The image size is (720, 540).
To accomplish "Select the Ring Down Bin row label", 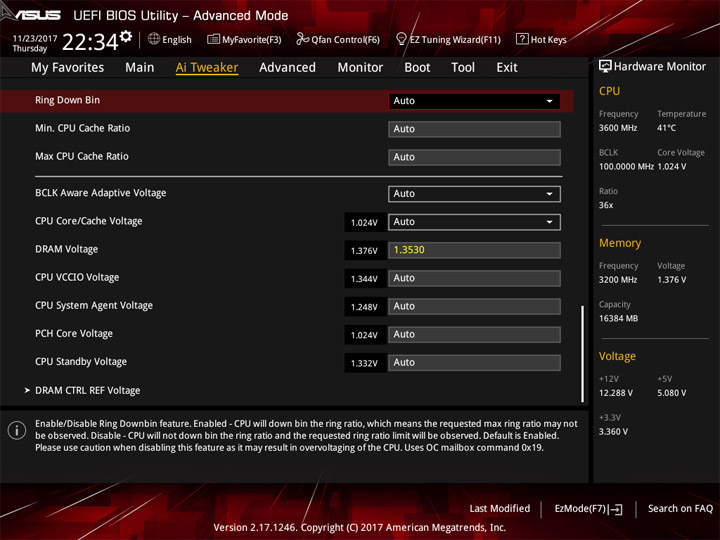I will pyautogui.click(x=68, y=100).
